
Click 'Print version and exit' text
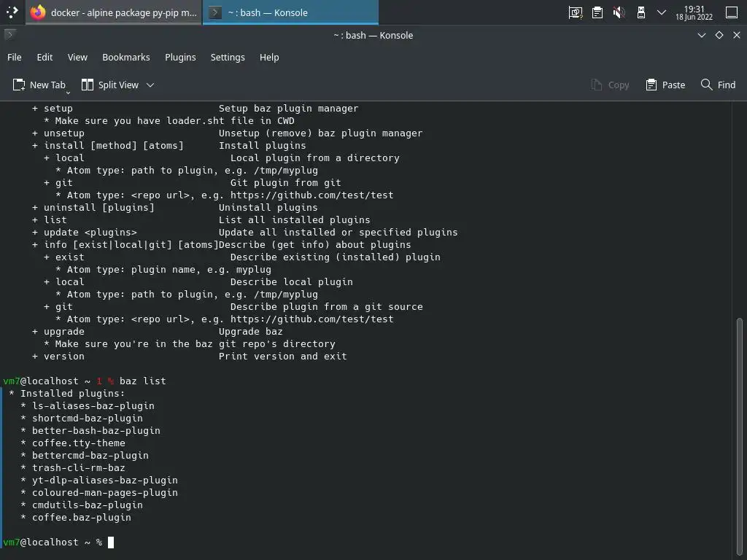click(x=283, y=356)
